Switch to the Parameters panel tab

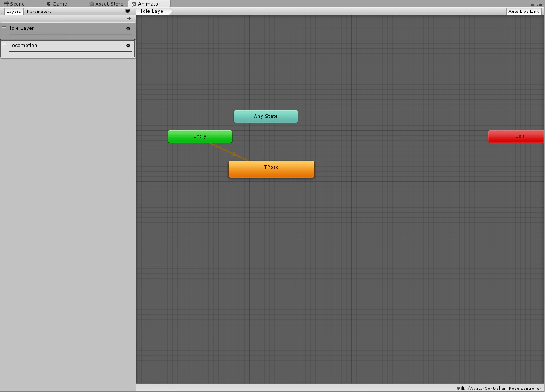tap(39, 12)
